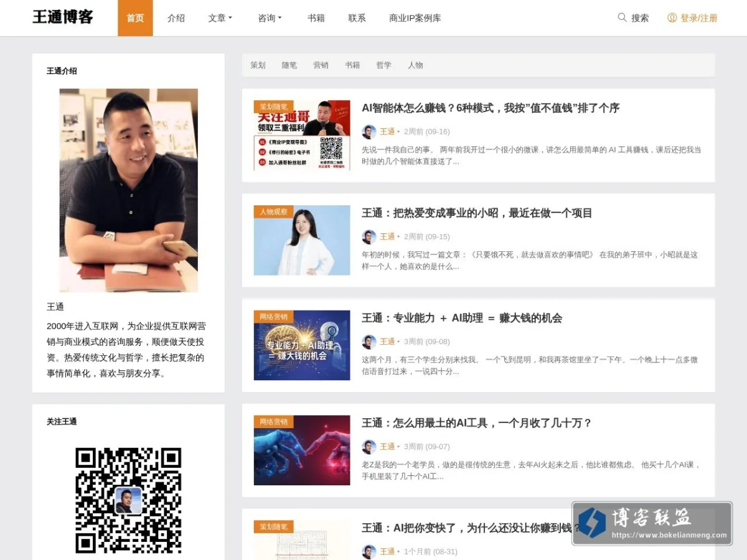Click thumbnail of 关注通哥 post
This screenshot has width=747, height=560.
302,136
